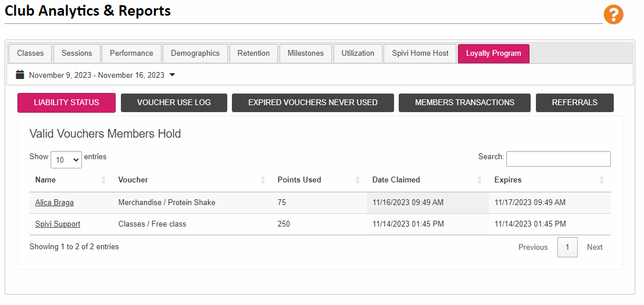Sort by Expires column arrows
The width and height of the screenshot is (644, 305).
(x=602, y=180)
